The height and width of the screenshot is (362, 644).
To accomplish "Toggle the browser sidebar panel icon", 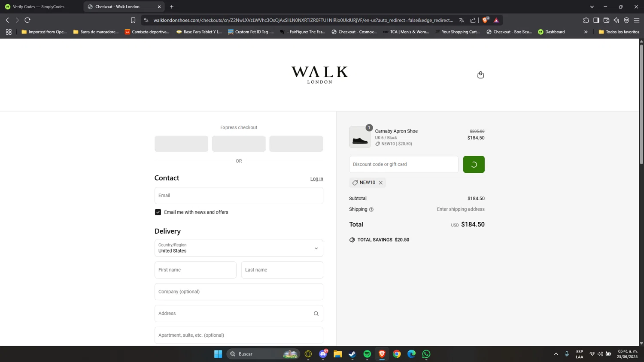I will tap(596, 20).
